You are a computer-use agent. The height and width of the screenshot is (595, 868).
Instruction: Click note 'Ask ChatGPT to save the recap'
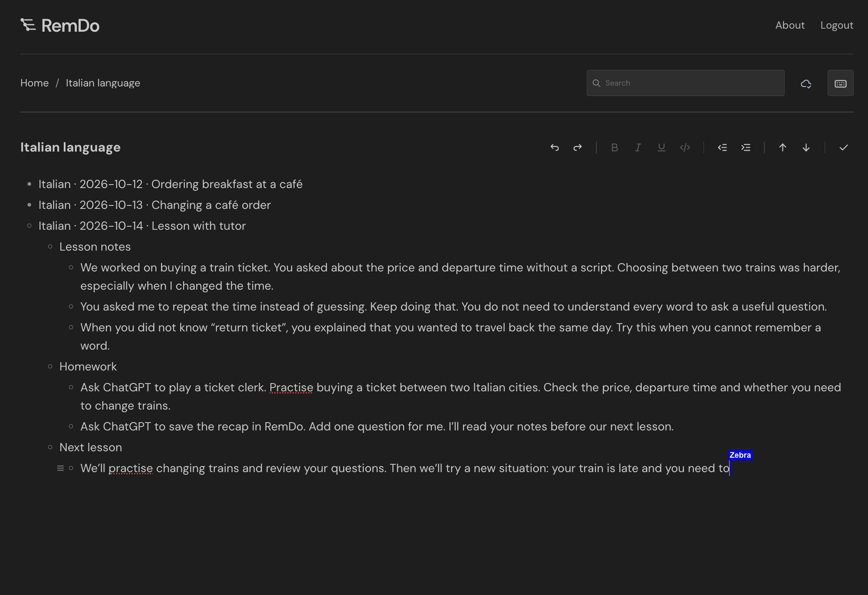point(377,426)
